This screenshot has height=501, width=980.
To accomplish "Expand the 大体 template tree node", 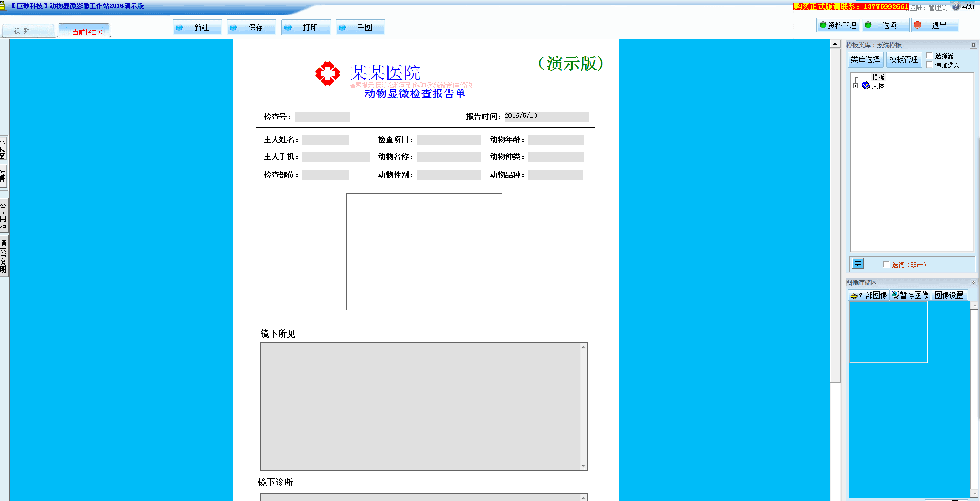I will click(x=855, y=86).
